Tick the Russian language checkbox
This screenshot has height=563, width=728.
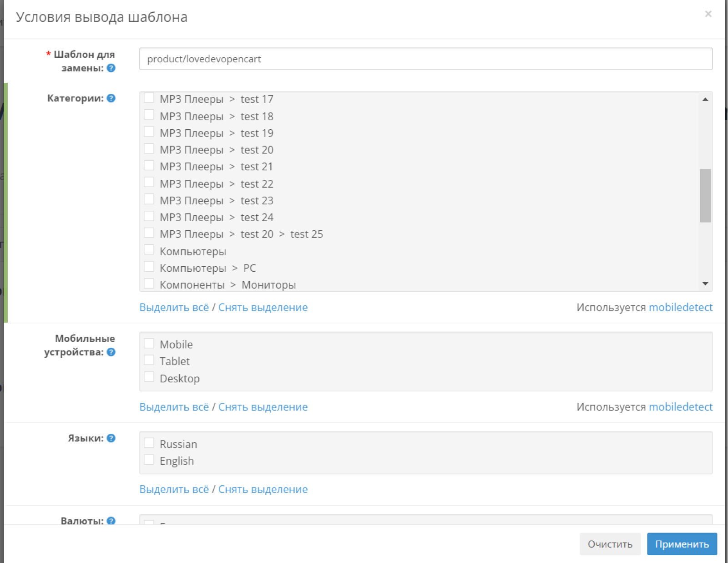(149, 443)
